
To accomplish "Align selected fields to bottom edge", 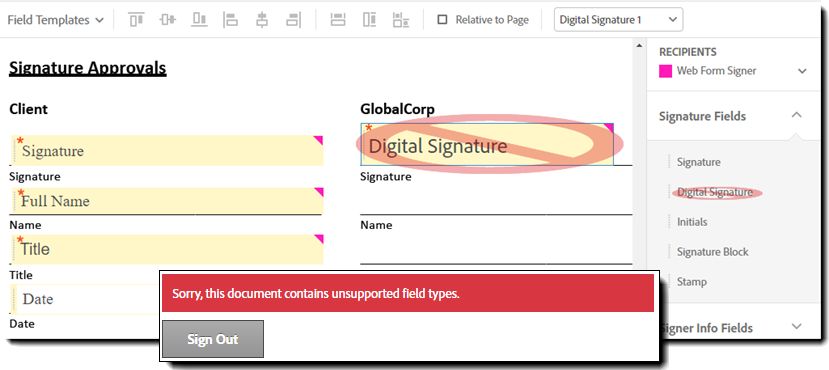I will [199, 20].
